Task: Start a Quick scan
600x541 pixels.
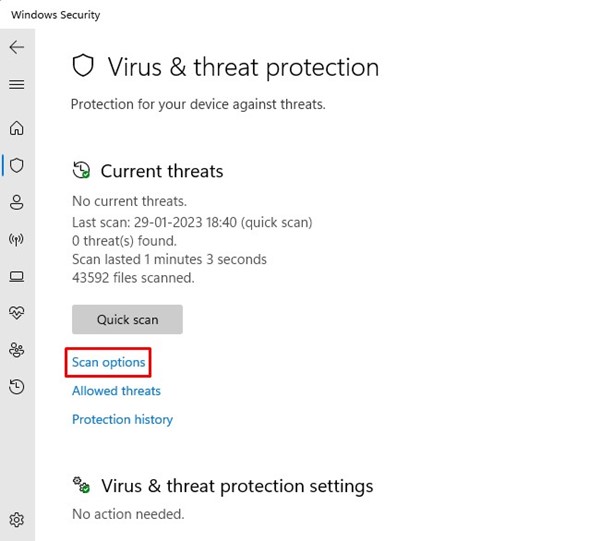Action: (x=127, y=319)
